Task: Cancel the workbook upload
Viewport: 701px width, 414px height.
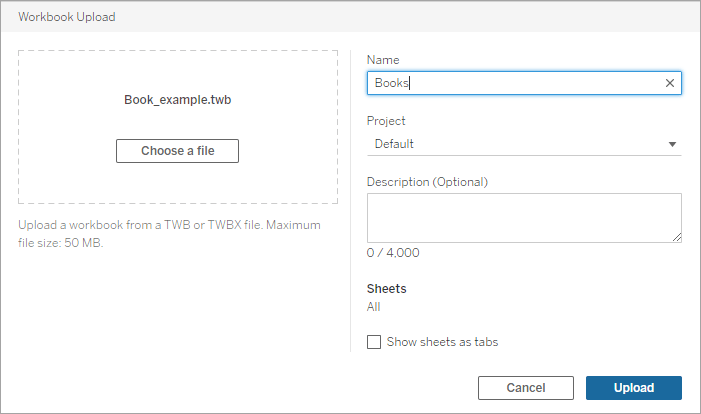Action: 526,388
